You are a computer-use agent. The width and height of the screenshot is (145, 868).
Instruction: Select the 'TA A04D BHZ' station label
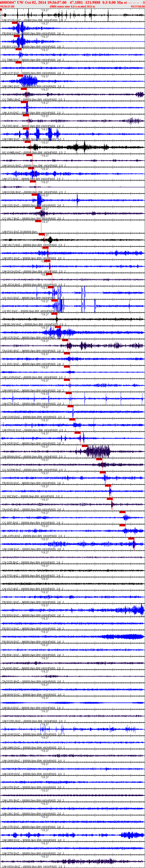coord(11,668)
